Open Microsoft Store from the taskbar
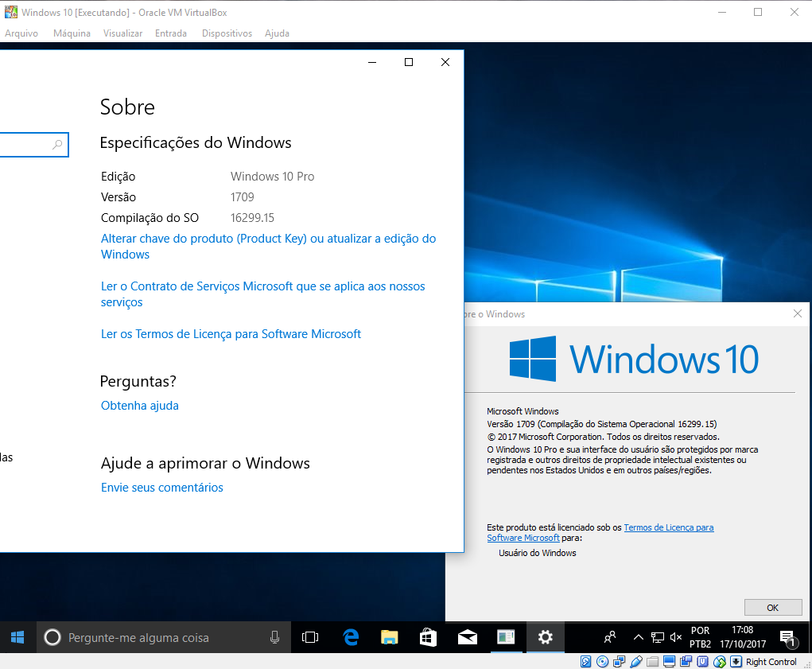Image resolution: width=812 pixels, height=669 pixels. [x=428, y=637]
